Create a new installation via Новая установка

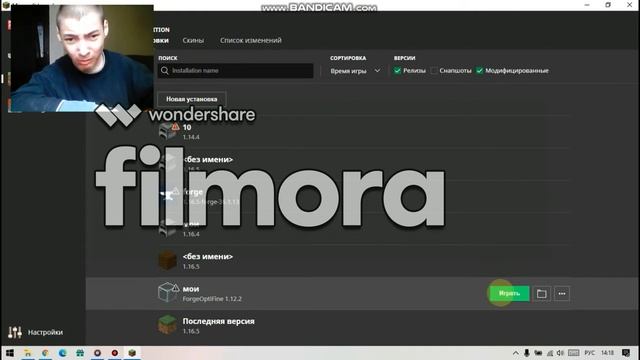[x=191, y=99]
